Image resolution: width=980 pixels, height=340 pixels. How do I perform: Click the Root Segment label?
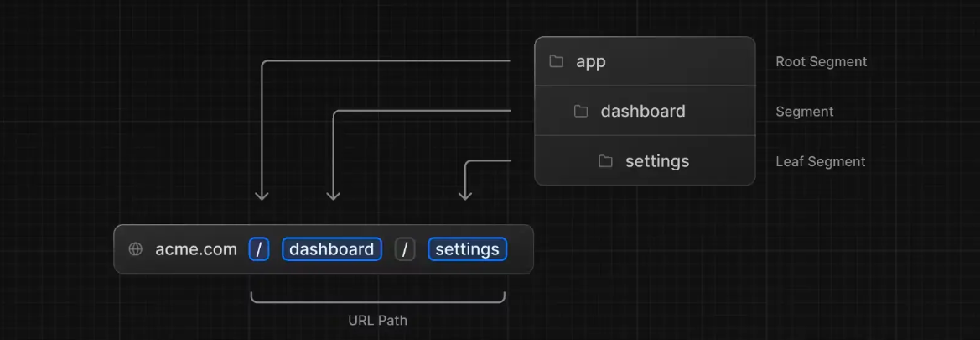click(822, 61)
